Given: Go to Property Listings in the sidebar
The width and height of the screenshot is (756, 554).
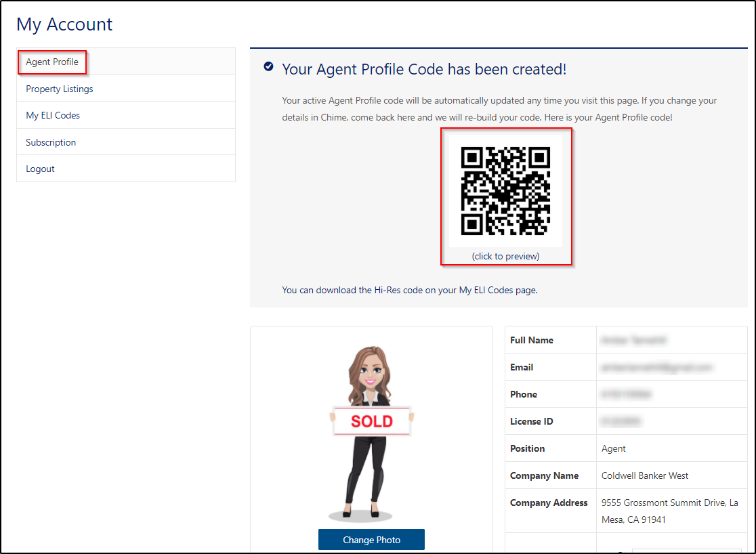Looking at the screenshot, I should [x=60, y=89].
